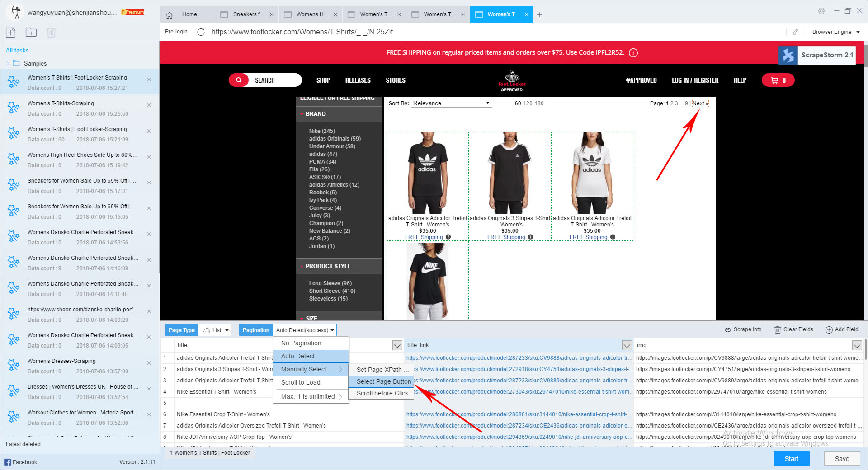Click the trash delete icon in sidebar toolbar
The image size is (868, 470).
[51, 32]
